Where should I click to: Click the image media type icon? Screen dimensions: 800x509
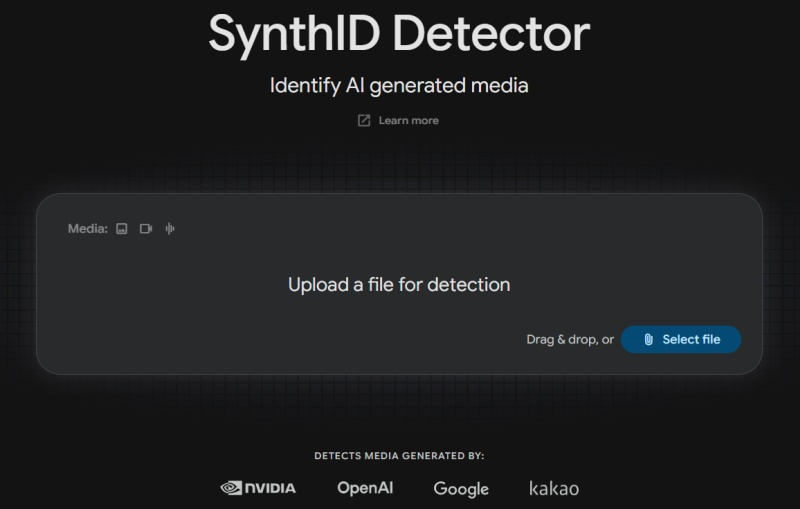[121, 228]
